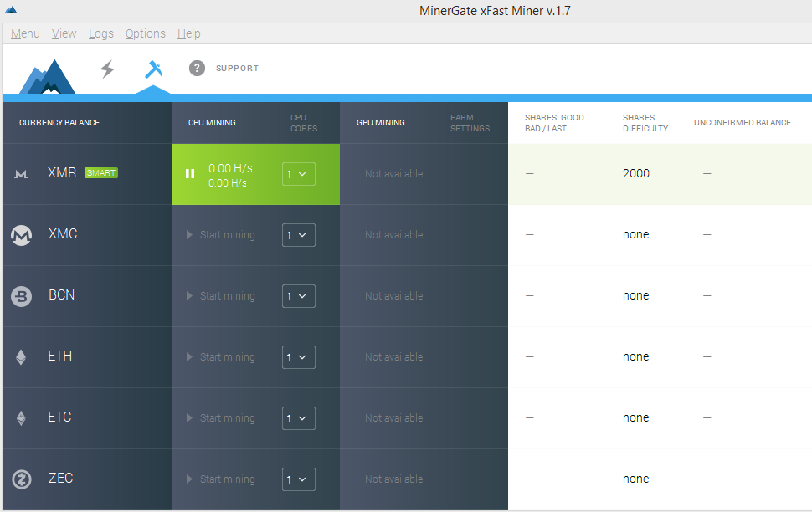Open the ETH CPU cores dropdown

click(x=299, y=357)
